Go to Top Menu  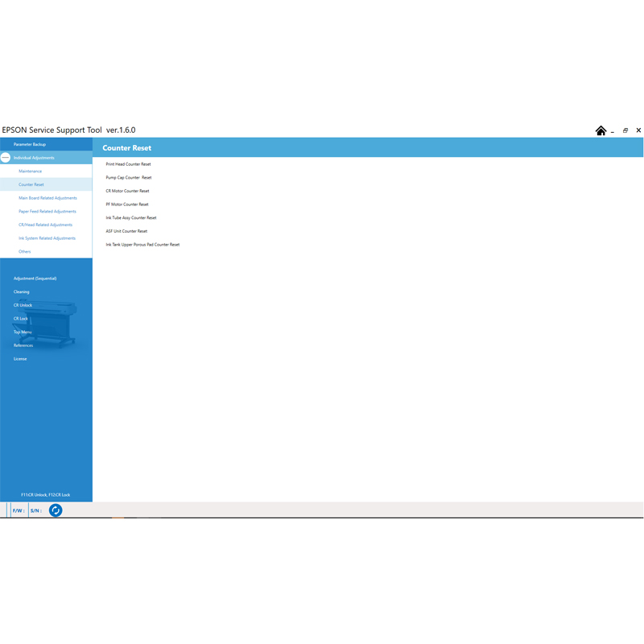(23, 332)
